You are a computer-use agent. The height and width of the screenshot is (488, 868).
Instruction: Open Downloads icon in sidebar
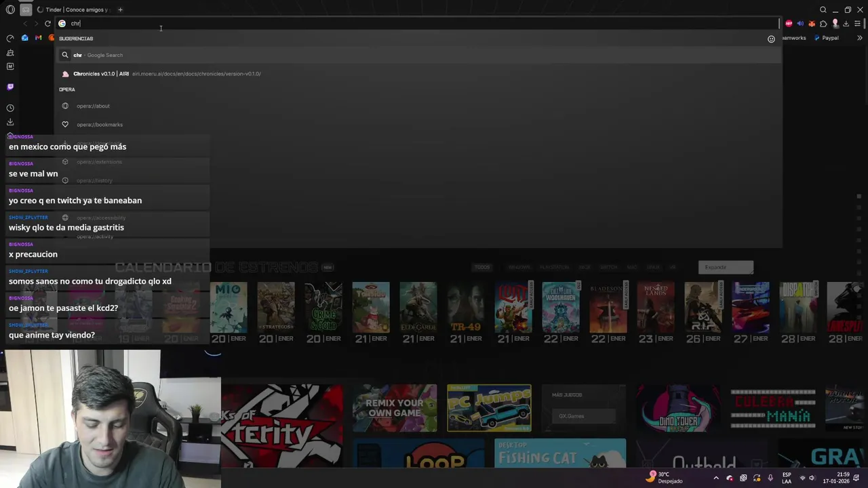(10, 122)
